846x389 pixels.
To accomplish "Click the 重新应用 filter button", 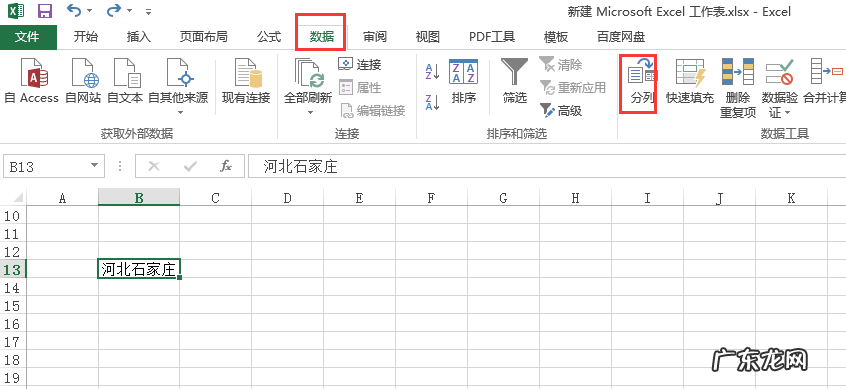I will (x=573, y=87).
